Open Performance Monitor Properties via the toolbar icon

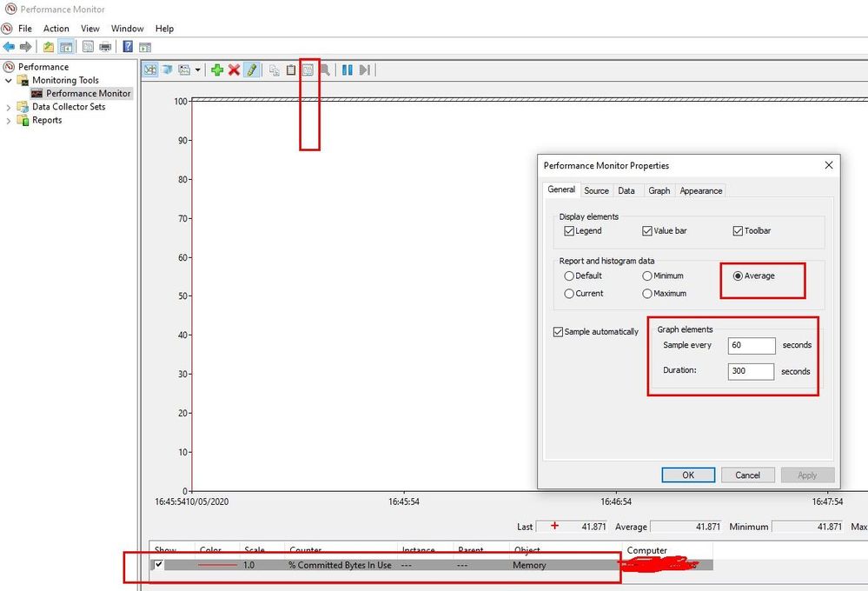click(x=309, y=70)
